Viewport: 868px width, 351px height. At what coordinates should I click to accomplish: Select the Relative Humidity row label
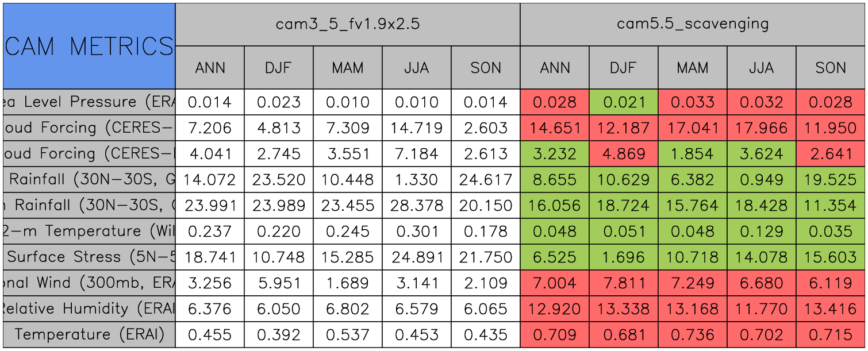89,308
